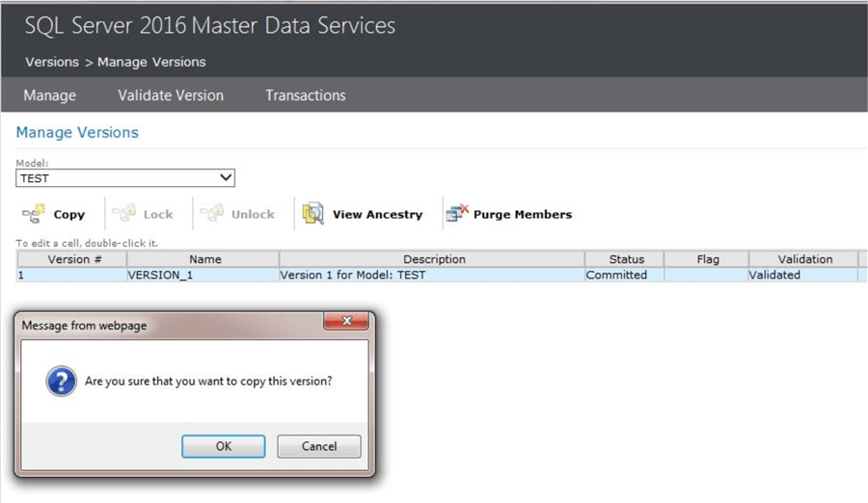Open the Transactions menu
868x503 pixels.
[x=306, y=95]
